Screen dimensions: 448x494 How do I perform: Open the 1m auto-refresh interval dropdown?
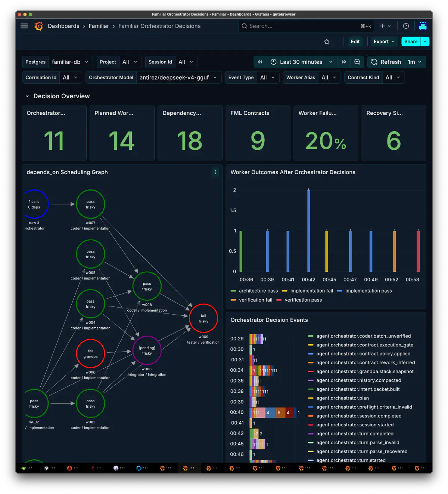coord(415,62)
